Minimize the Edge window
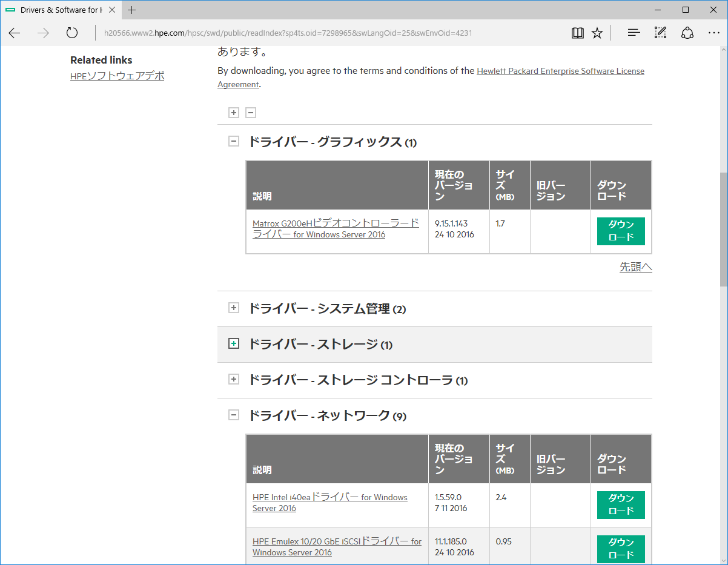The height and width of the screenshot is (565, 728). [x=658, y=10]
